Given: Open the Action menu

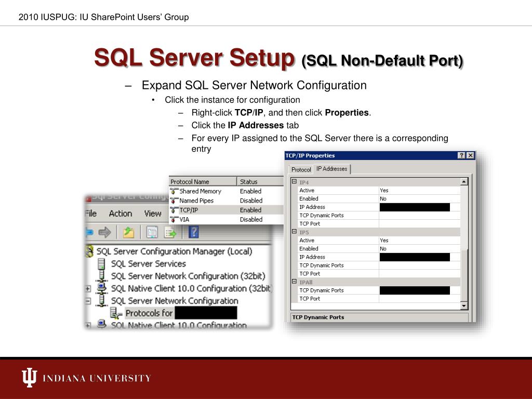Looking at the screenshot, I should 121,214.
